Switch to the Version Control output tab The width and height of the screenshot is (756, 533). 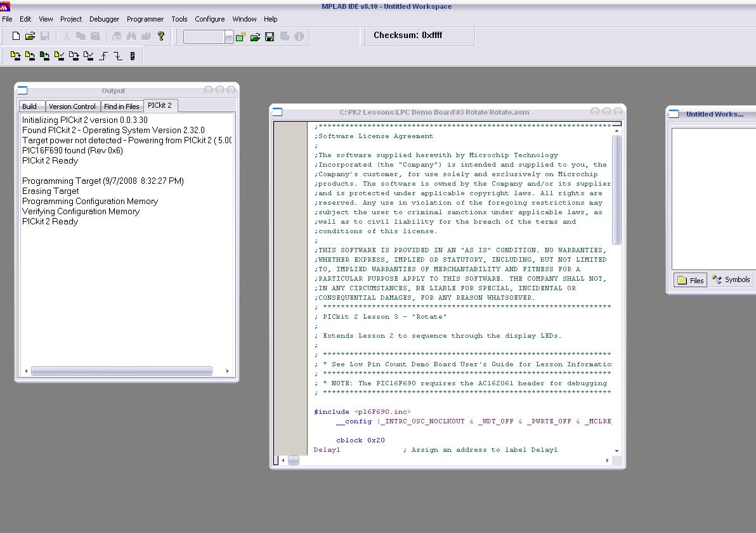[x=72, y=106]
